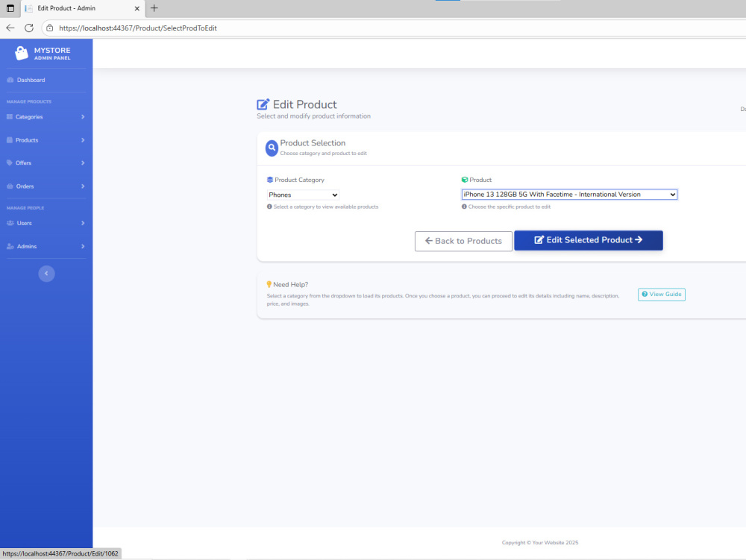Click the browser address bar URL
The height and width of the screenshot is (560, 746).
(138, 28)
